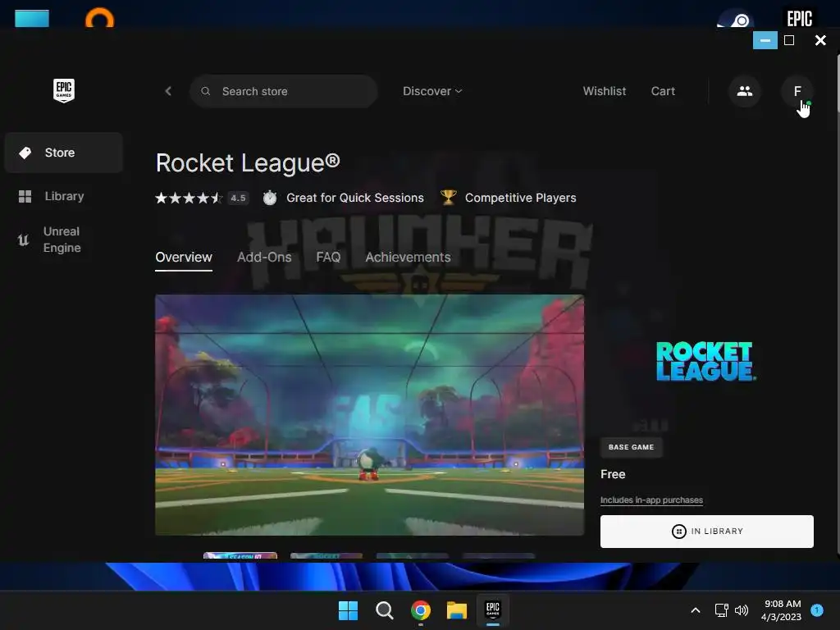Go back with the left chevron arrow
Viewport: 840px width, 630px height.
168,91
